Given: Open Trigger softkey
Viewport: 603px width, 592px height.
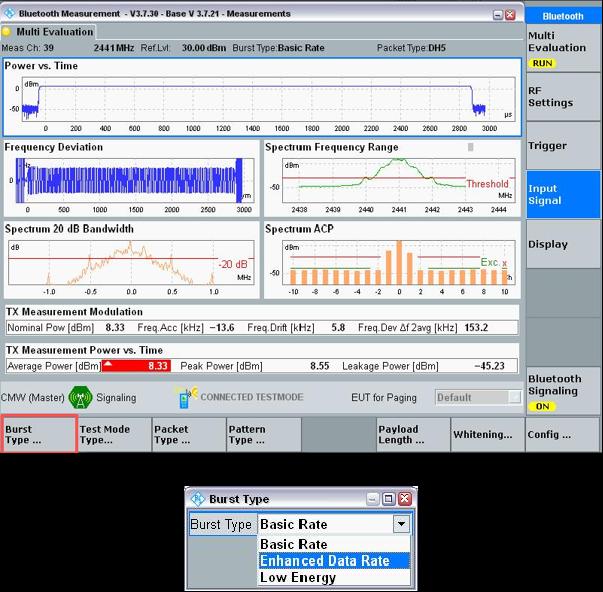Looking at the screenshot, I should tap(563, 146).
